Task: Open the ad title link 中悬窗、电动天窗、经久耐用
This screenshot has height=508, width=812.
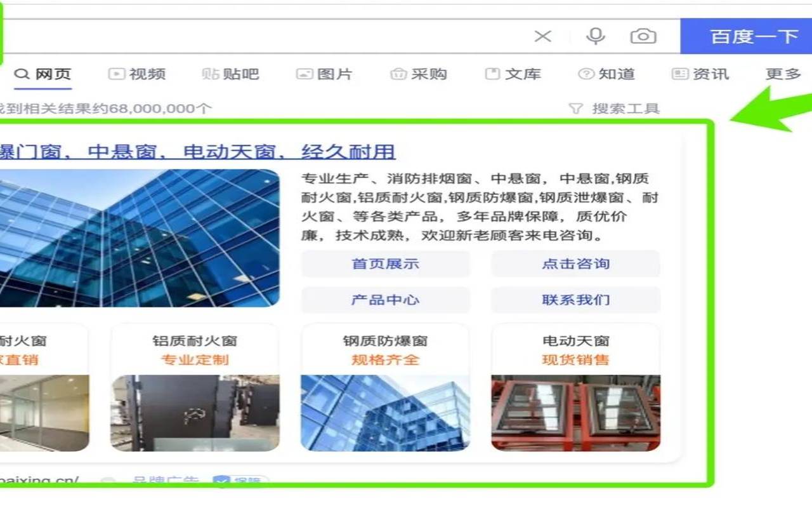Action: coord(197,152)
